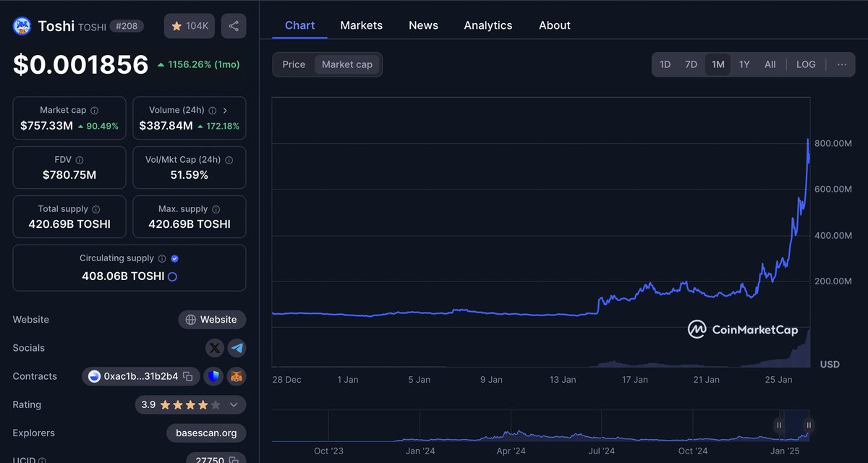868x463 pixels.
Task: Copy the contract address icon
Action: coord(187,376)
